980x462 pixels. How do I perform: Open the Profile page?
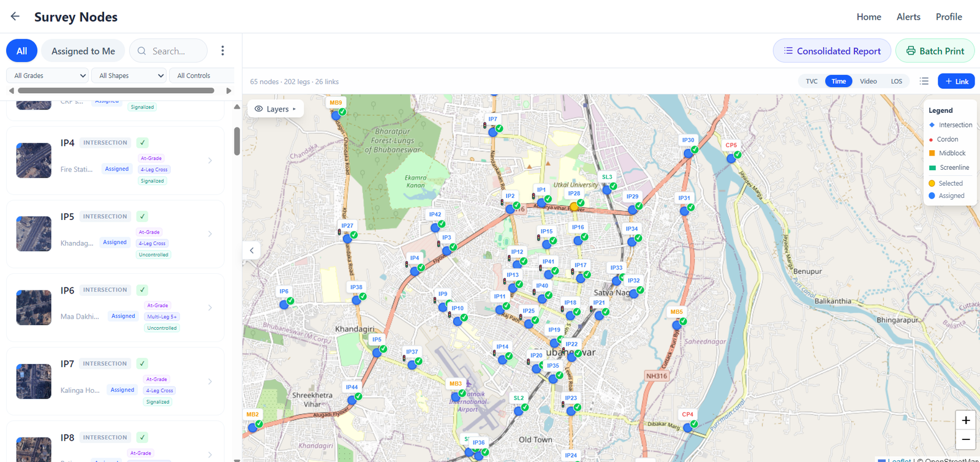tap(949, 17)
